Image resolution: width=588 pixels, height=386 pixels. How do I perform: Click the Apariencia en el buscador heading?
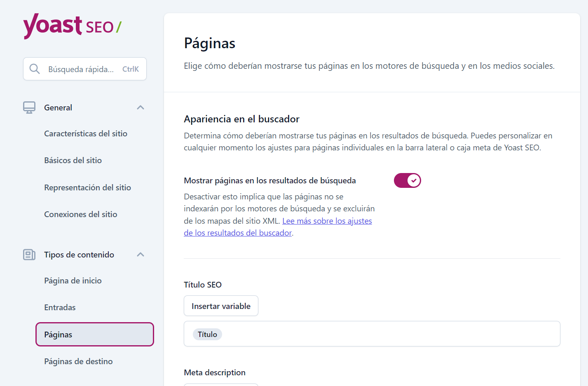point(241,119)
